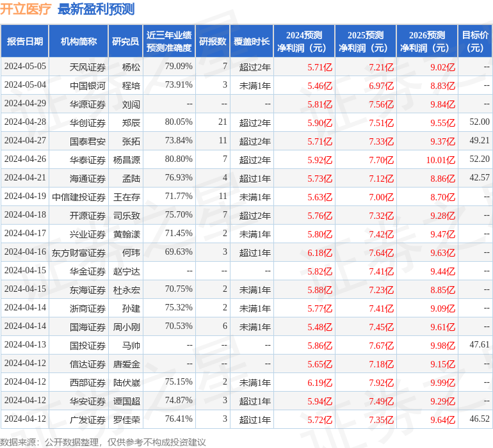The height and width of the screenshot is (448, 493).
Task: Click researcher name 周小刚
Action: coord(127,326)
